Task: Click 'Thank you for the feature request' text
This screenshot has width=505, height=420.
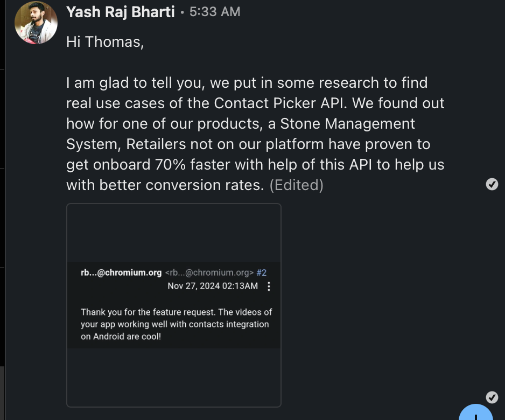Action: (148, 312)
